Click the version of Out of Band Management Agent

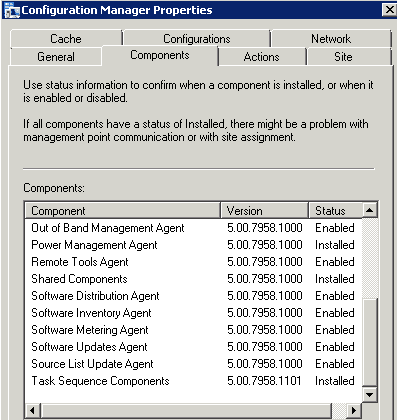tap(265, 228)
